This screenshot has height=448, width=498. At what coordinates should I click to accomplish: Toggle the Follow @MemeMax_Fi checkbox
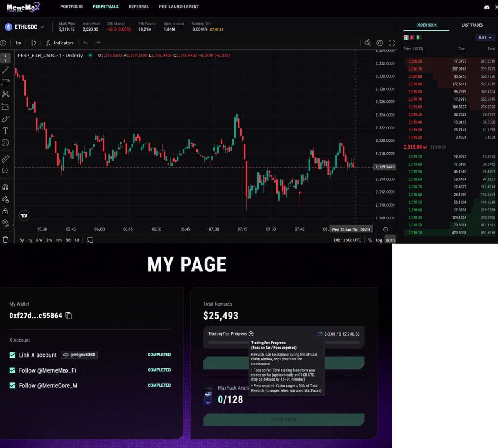pos(12,370)
